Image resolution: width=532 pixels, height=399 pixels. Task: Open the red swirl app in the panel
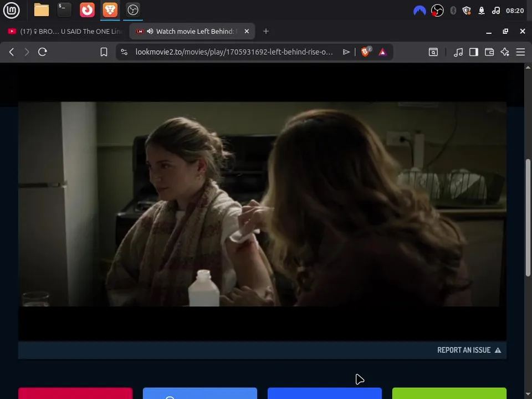[87, 10]
